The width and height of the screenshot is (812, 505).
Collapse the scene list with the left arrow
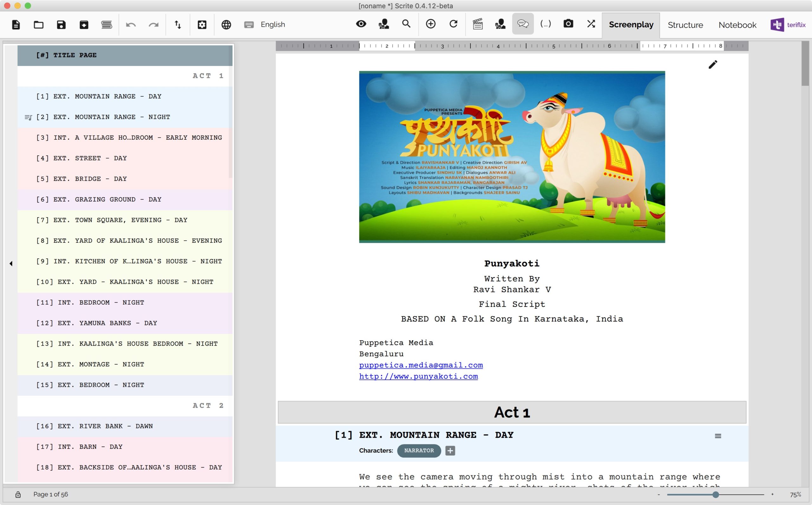point(11,263)
